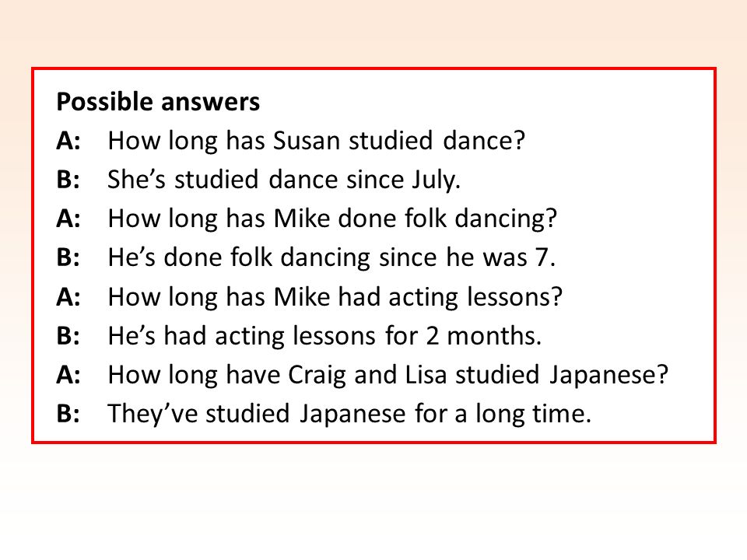
Task: Click the empty slide area below the box
Action: click(x=373, y=500)
